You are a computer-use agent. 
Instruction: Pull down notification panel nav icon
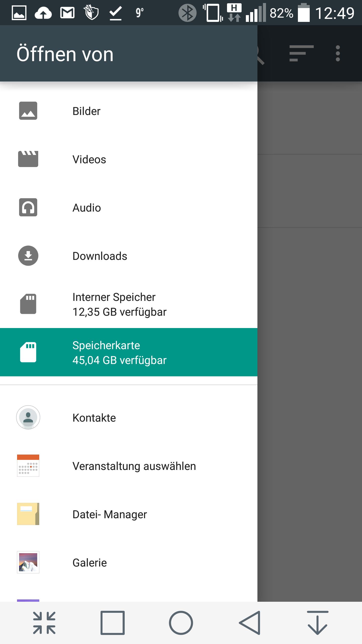click(318, 623)
